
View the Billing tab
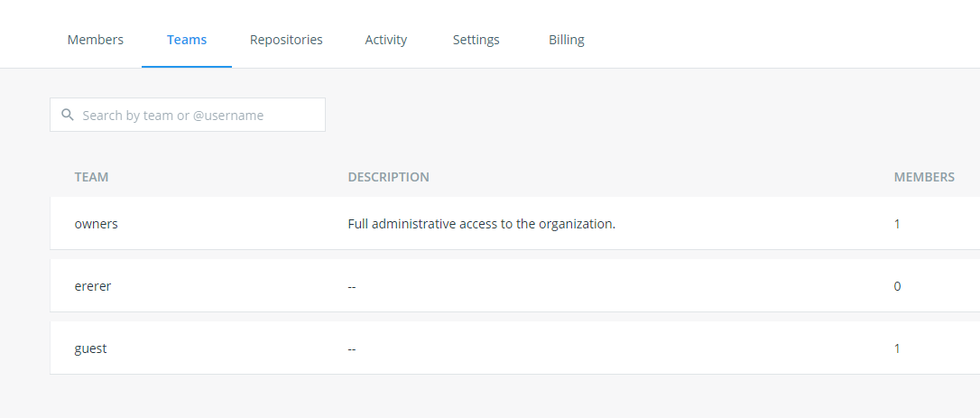click(567, 40)
